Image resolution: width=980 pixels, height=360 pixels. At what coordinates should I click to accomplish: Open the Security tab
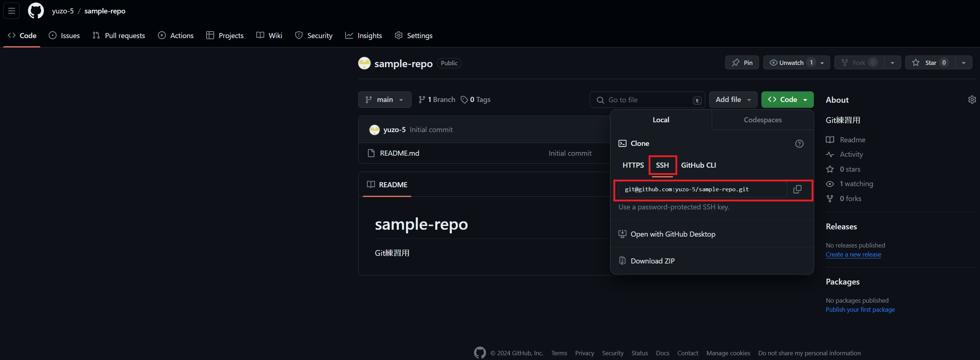point(314,36)
